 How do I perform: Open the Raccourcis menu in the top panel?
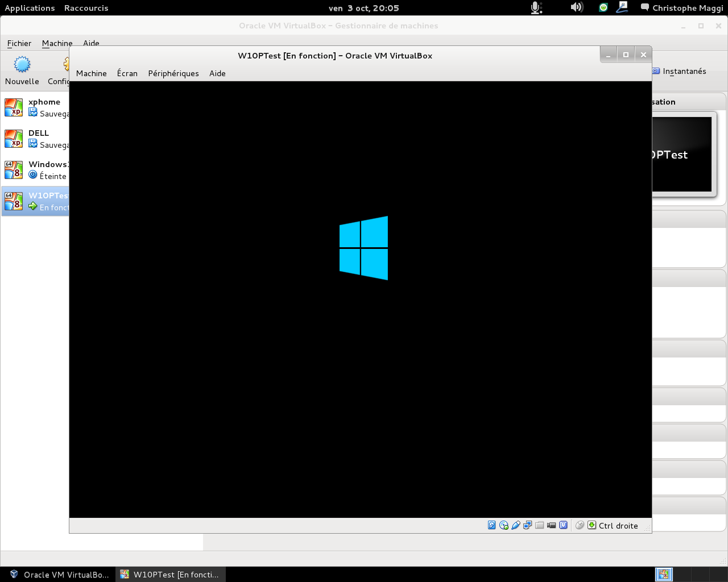coord(86,8)
